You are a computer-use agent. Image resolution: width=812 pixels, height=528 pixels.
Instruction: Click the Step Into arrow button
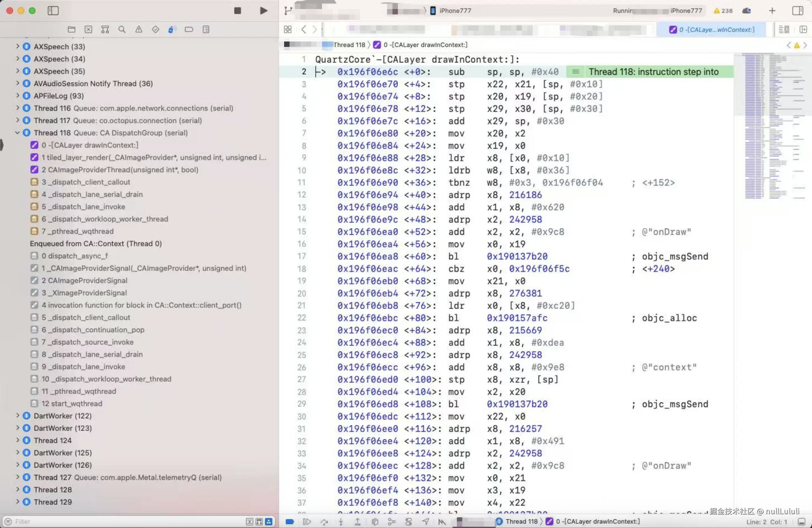point(341,521)
